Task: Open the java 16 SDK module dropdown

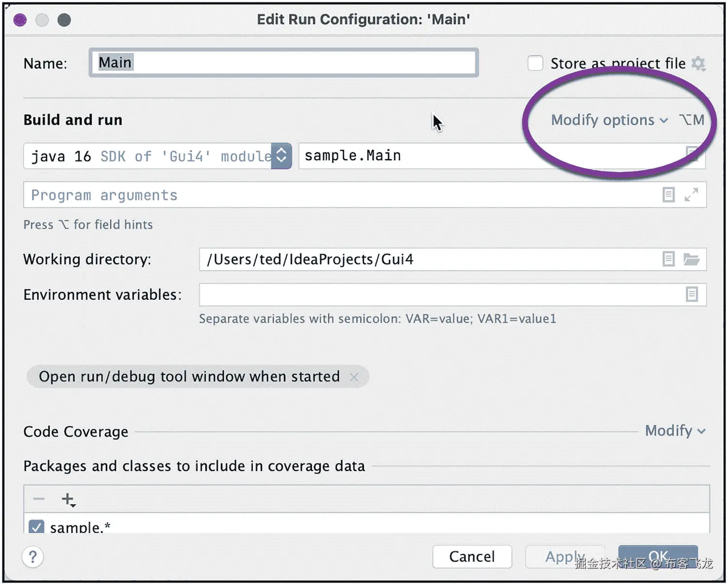Action: click(x=158, y=156)
